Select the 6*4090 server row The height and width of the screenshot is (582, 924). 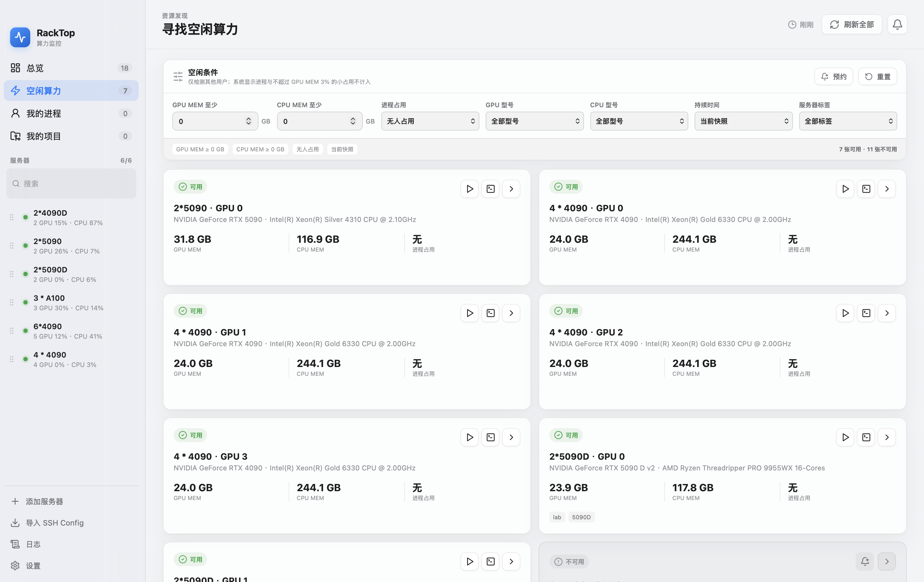(x=71, y=331)
